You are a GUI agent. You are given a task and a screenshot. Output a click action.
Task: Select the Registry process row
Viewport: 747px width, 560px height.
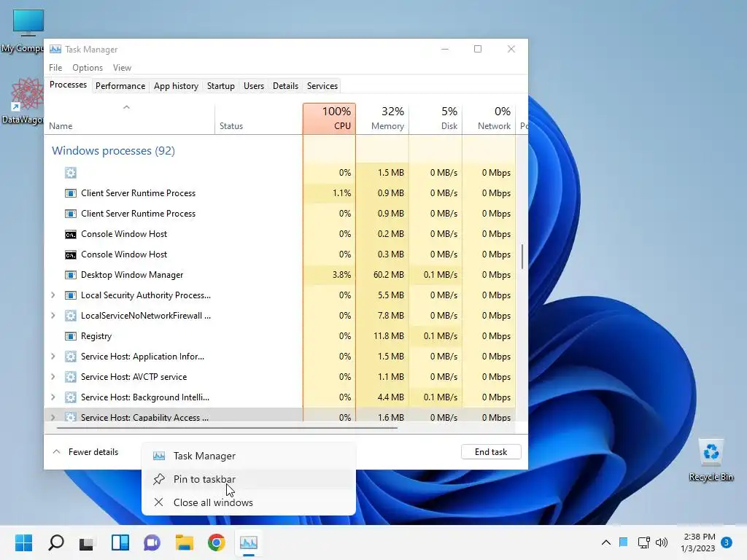280,336
